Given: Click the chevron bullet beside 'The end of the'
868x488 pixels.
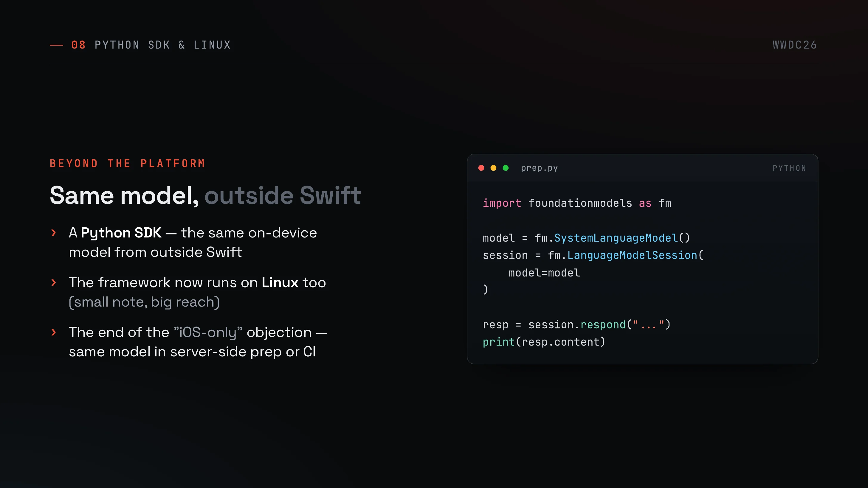Looking at the screenshot, I should coord(53,332).
